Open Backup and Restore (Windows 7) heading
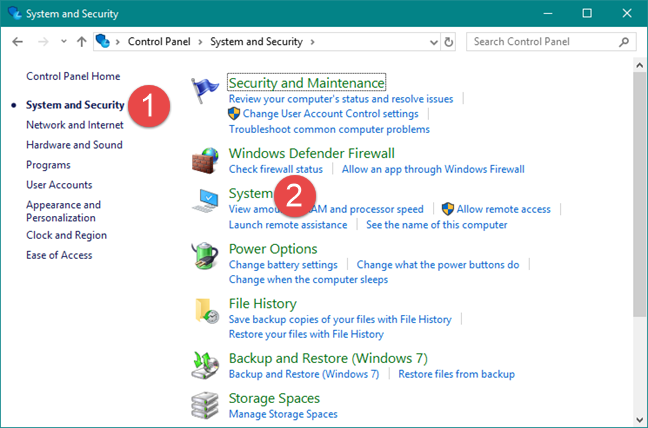This screenshot has height=428, width=648. [328, 358]
